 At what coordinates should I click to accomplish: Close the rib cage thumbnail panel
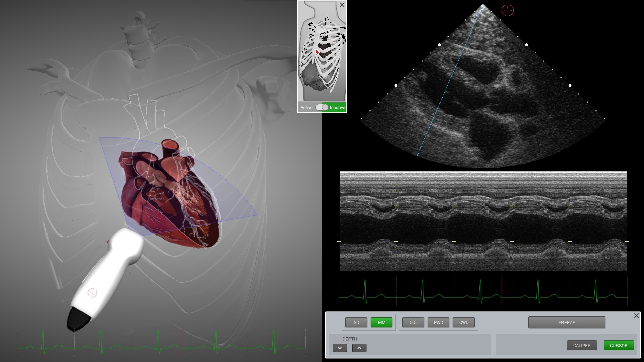[x=342, y=5]
